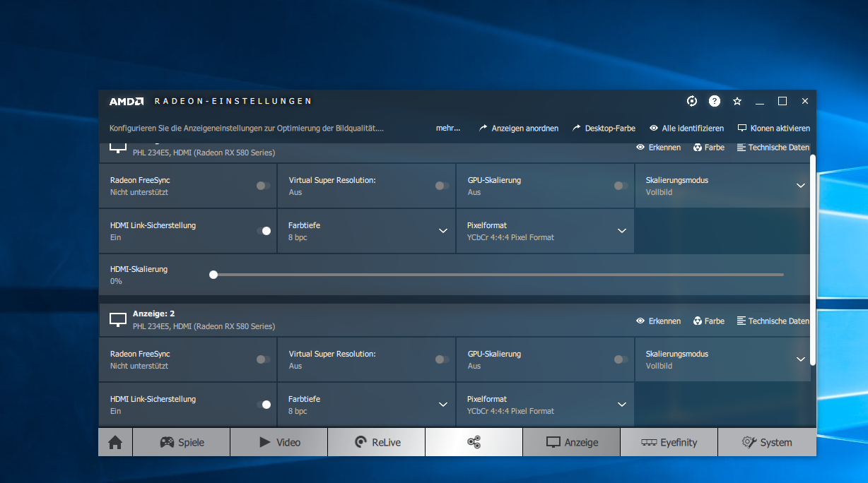The height and width of the screenshot is (483, 868).
Task: Go to the Home tab icon
Action: click(115, 442)
